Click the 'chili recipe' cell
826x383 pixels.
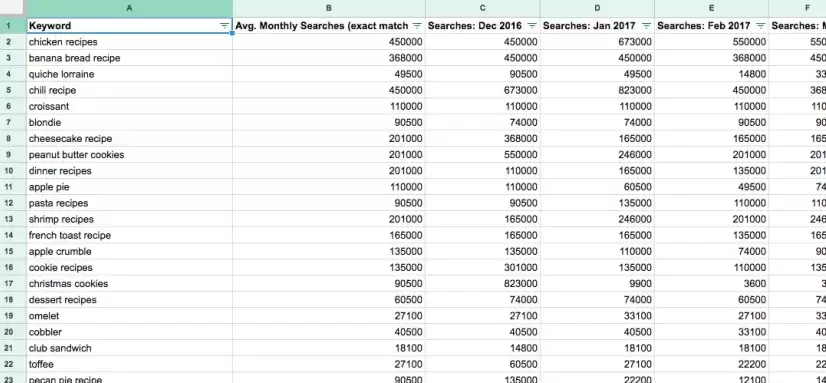click(x=130, y=90)
